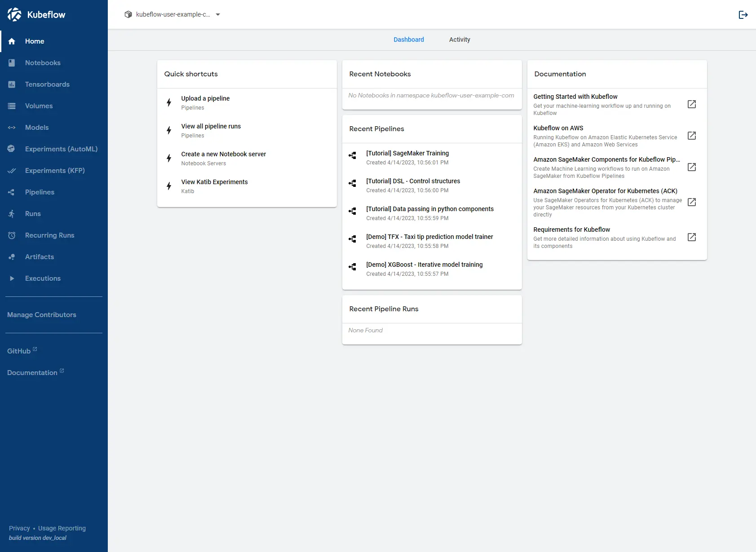Open the Documentation link in sidebar

[x=35, y=372]
